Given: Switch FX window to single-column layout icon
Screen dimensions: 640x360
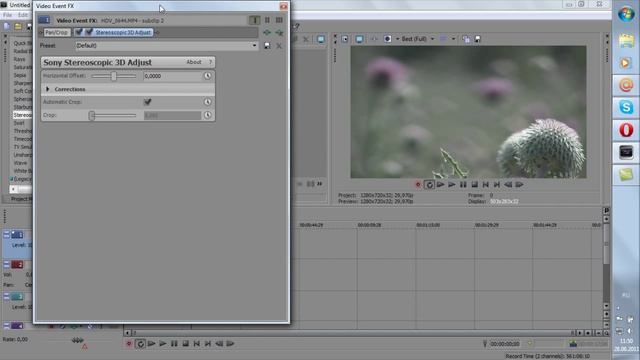Looking at the screenshot, I should tap(254, 20).
